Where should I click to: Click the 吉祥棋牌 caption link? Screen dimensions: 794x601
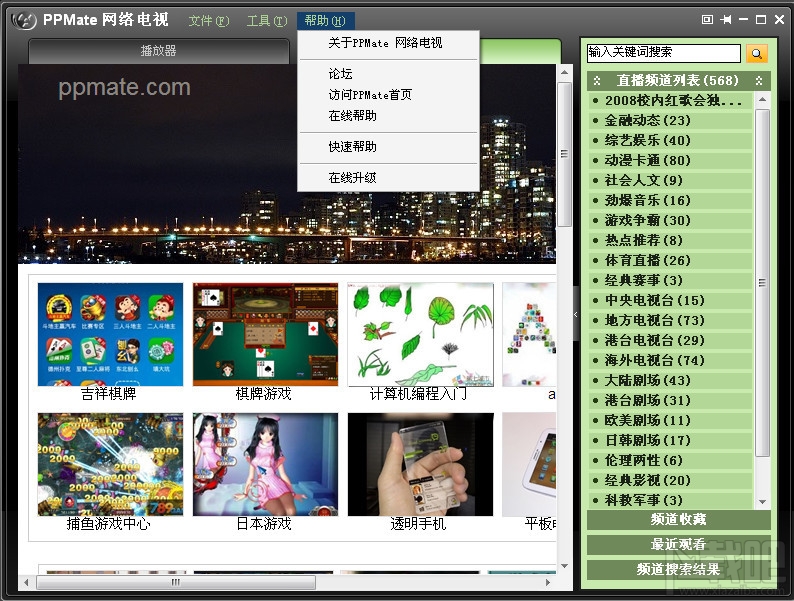108,394
